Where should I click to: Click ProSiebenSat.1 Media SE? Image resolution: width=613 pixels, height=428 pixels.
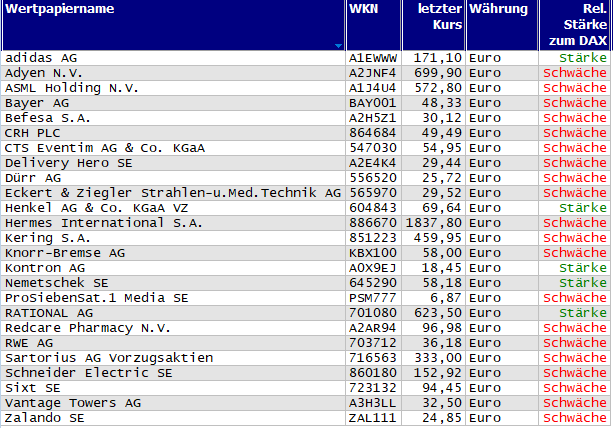point(97,298)
